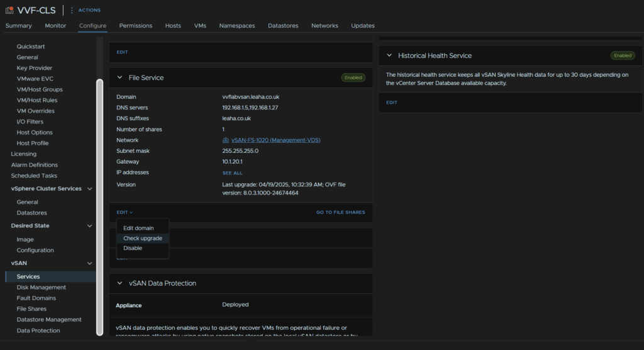
Task: Open the Permissions tab
Action: 136,26
